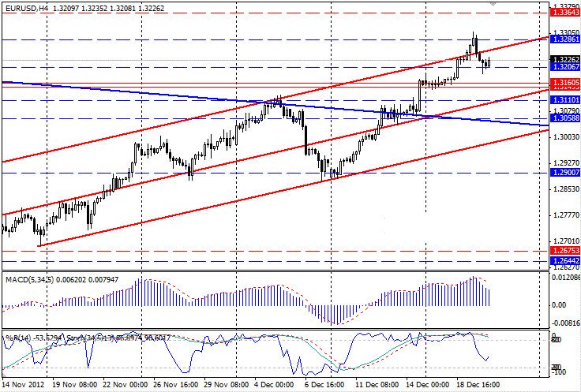Click the 11 Dec 08:00 time axis label
The image size is (581, 392).
376,386
